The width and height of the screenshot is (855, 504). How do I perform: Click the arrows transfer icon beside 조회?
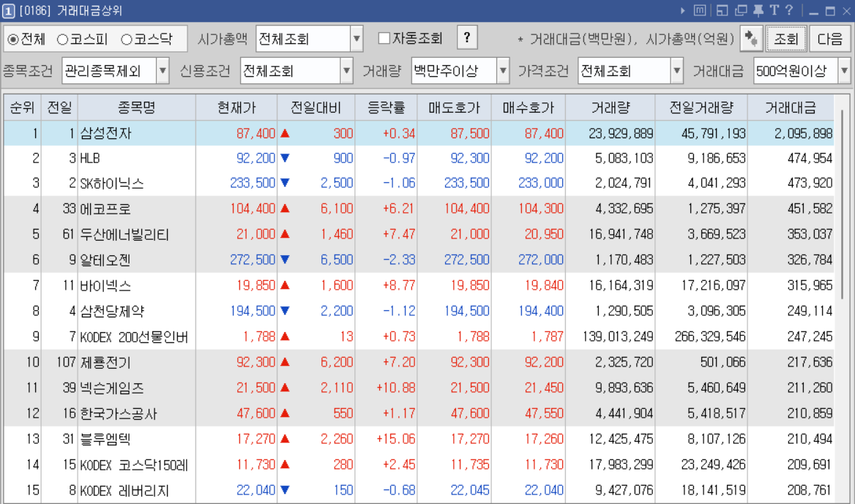[751, 39]
